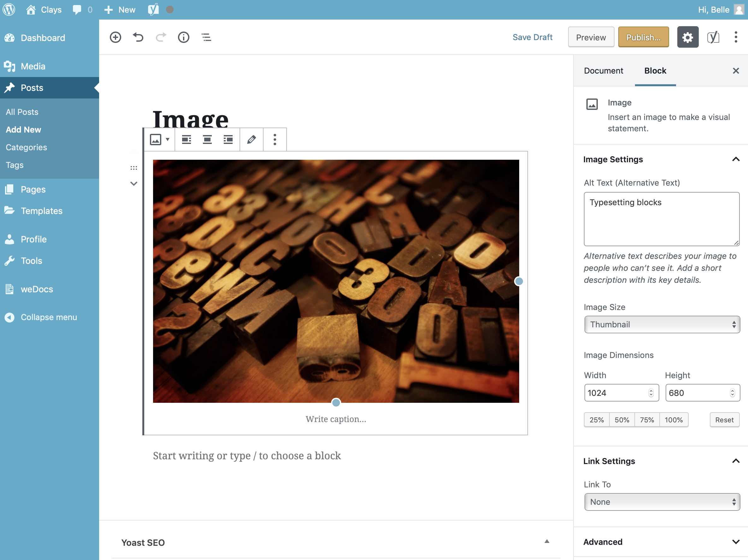Screen dimensions: 748x560
Task: Set image dimensions to 75%
Action: 647,420
